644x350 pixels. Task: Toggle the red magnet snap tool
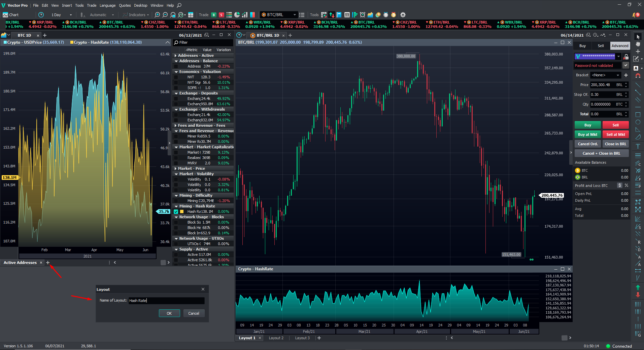pyautogui.click(x=638, y=76)
